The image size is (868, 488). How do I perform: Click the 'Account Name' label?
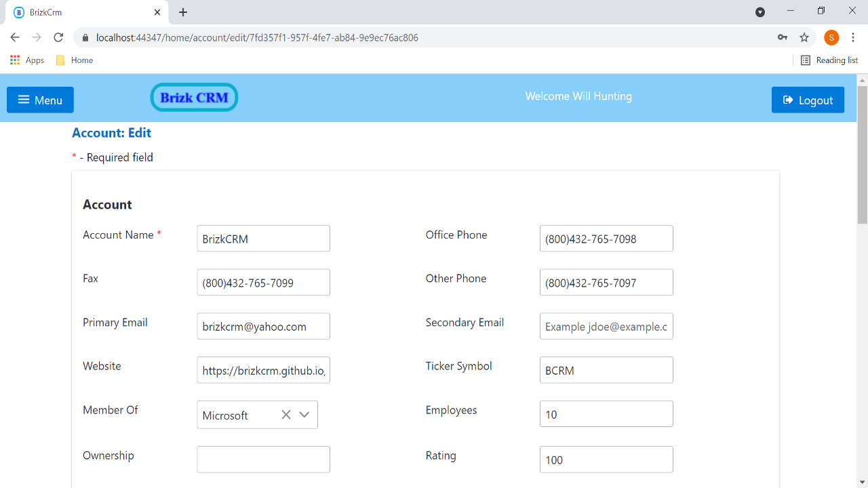click(x=118, y=235)
